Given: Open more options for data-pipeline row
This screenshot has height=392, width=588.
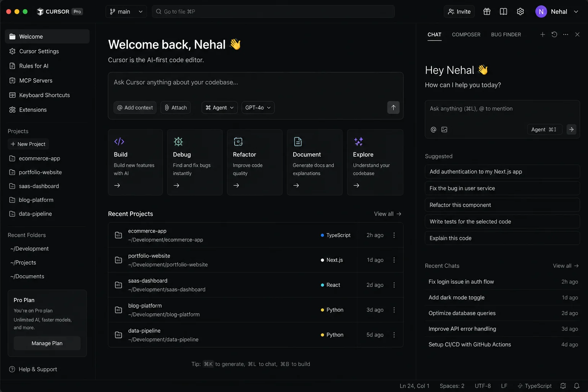Looking at the screenshot, I should 394,335.
